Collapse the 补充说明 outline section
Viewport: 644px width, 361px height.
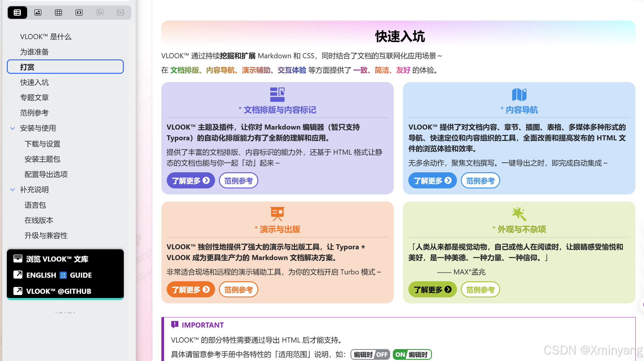[13, 190]
